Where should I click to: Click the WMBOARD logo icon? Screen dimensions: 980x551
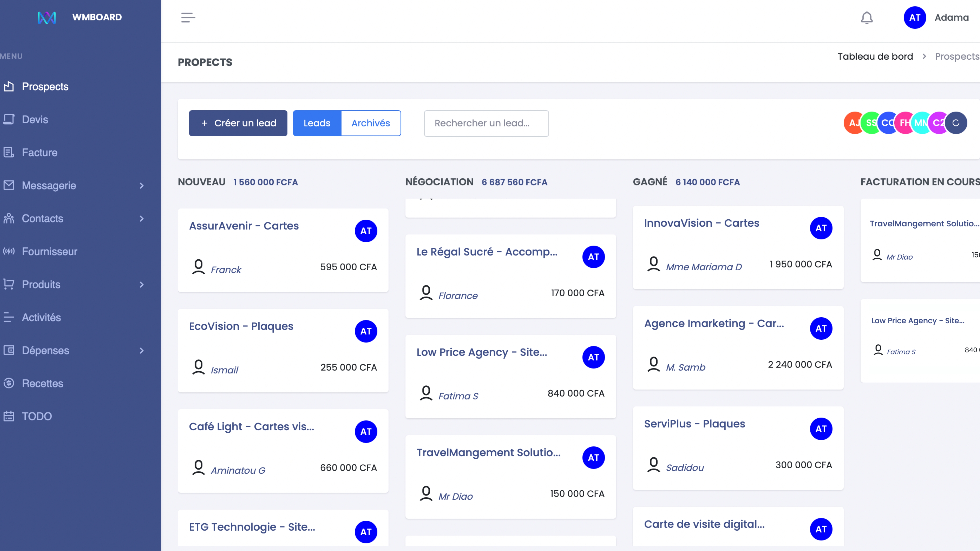coord(47,17)
